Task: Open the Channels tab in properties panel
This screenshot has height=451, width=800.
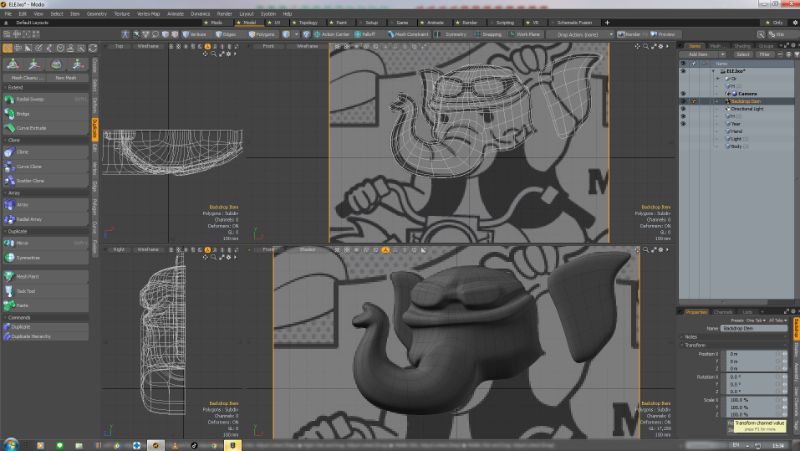Action: [723, 311]
